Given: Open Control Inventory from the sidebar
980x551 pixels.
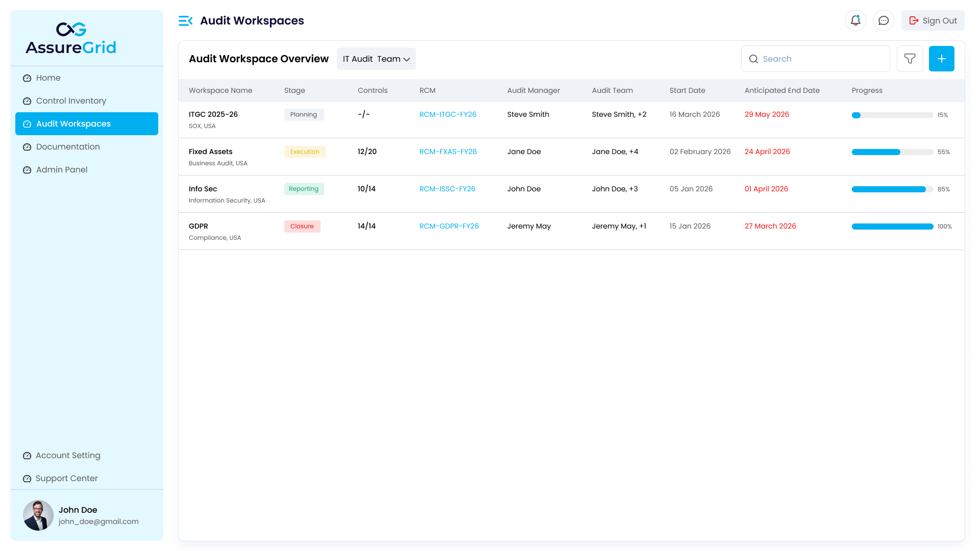Looking at the screenshot, I should 71,101.
